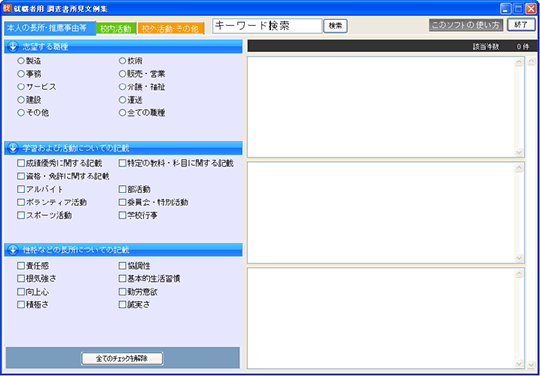Open the 校内活動 tab

(116, 29)
